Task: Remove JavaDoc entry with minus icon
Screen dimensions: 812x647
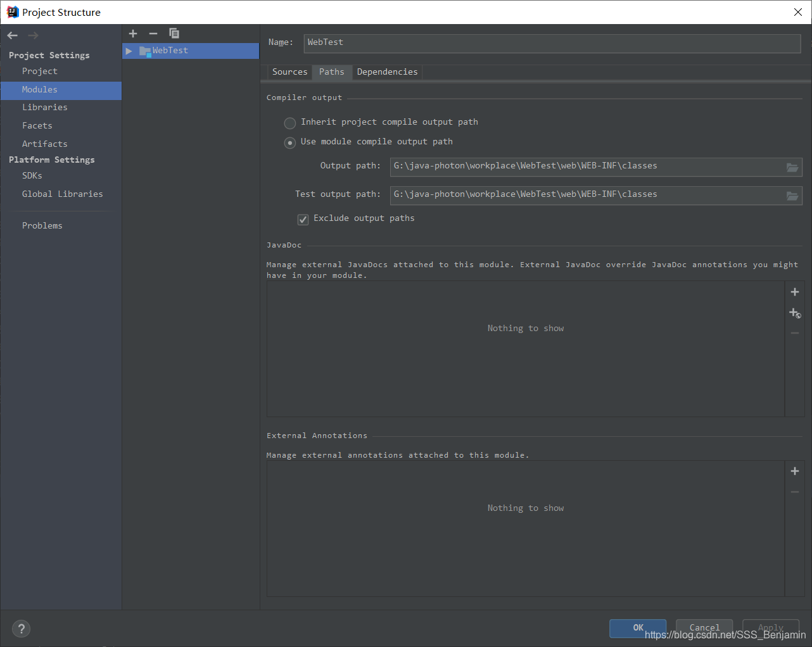Action: coord(795,333)
